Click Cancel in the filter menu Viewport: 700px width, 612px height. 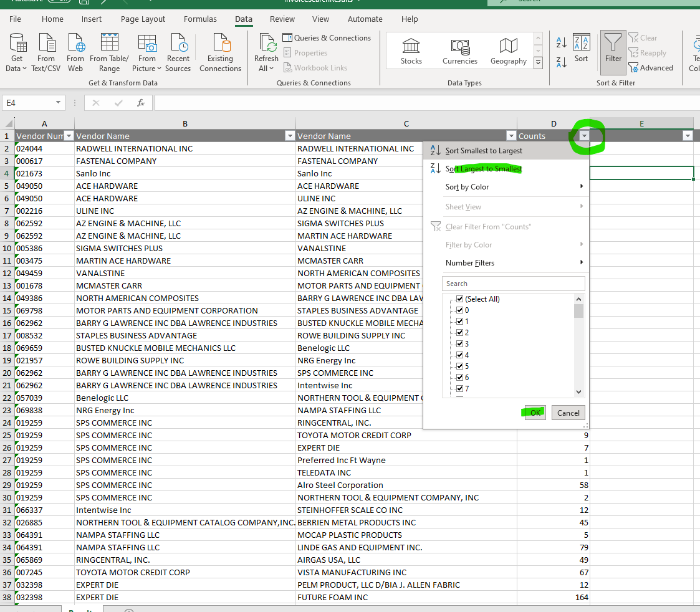[568, 413]
